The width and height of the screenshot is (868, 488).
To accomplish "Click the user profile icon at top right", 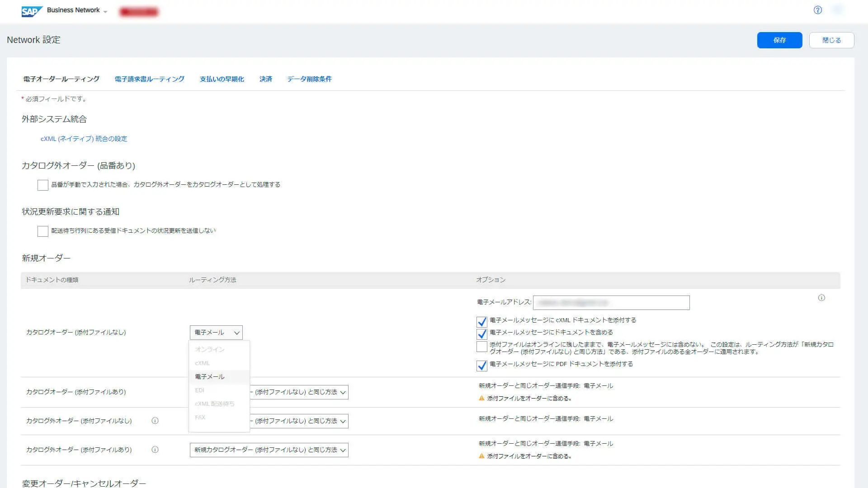I will coord(838,10).
